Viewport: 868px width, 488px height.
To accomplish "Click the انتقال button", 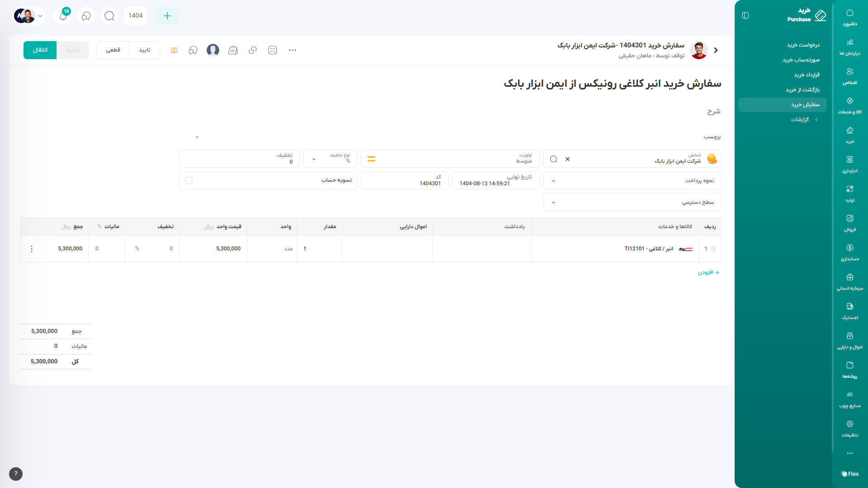I will pos(40,50).
